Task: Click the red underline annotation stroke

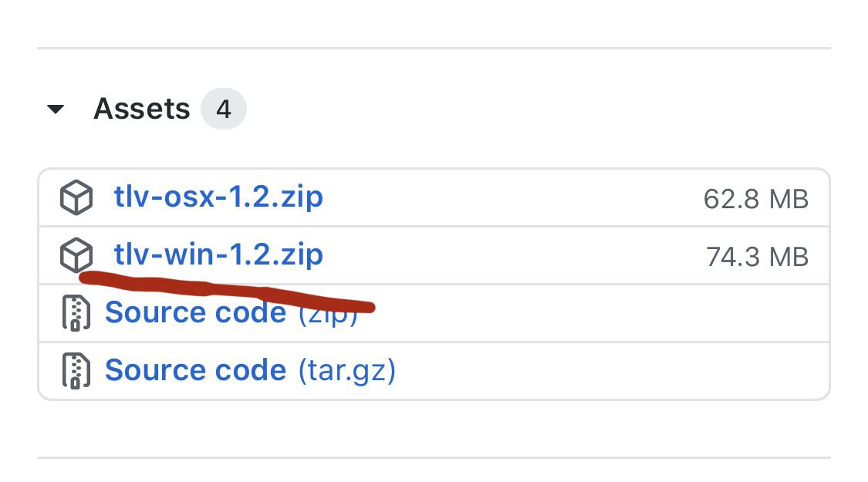Action: click(231, 290)
